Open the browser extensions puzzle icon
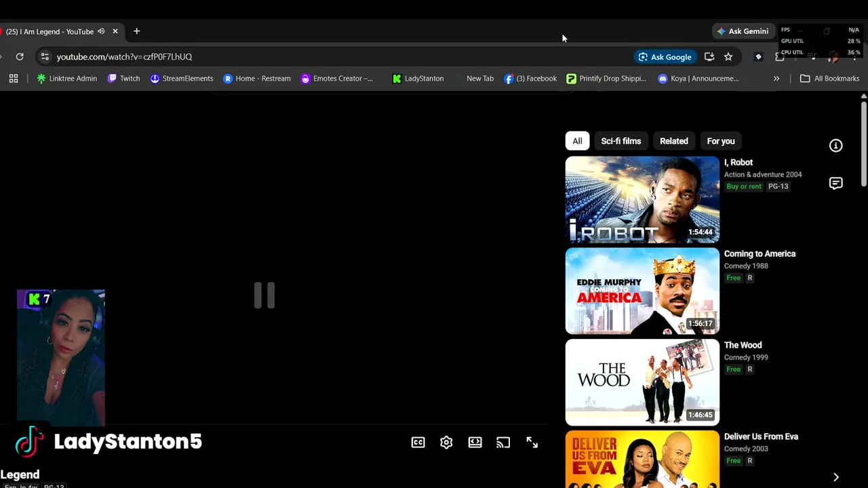The image size is (868, 488). click(x=780, y=57)
